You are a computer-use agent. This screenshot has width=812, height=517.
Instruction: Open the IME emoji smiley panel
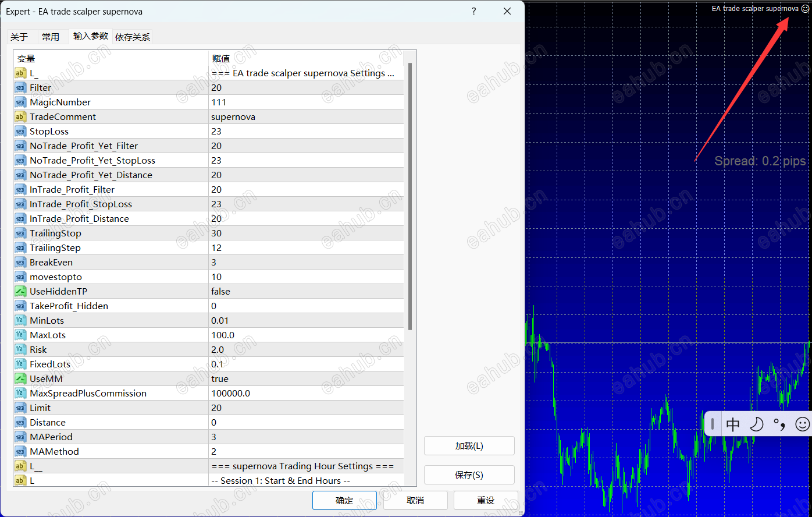[803, 424]
